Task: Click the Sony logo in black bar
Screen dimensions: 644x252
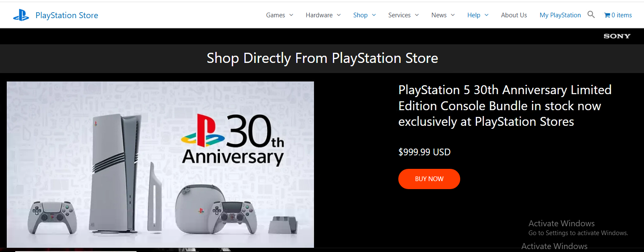Action: tap(617, 36)
